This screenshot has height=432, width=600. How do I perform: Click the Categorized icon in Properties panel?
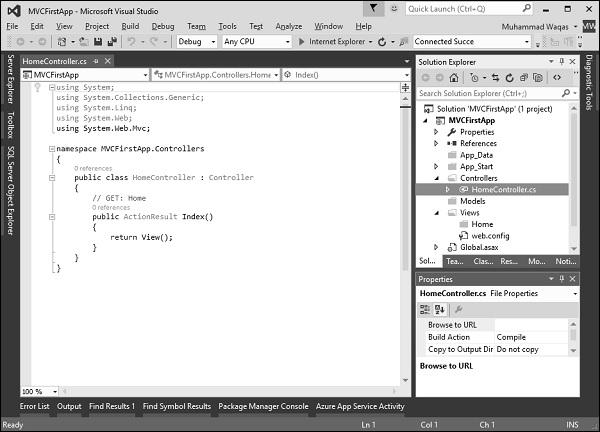tap(425, 309)
